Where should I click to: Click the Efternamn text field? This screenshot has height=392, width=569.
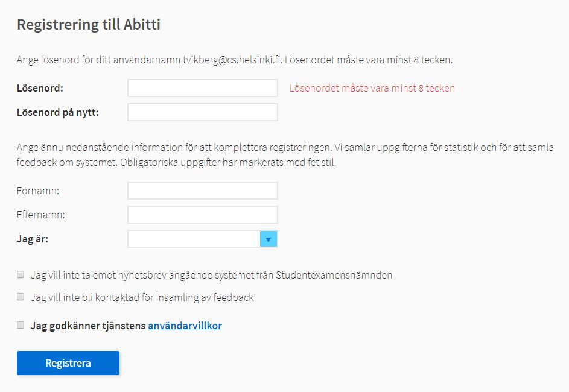pos(202,215)
